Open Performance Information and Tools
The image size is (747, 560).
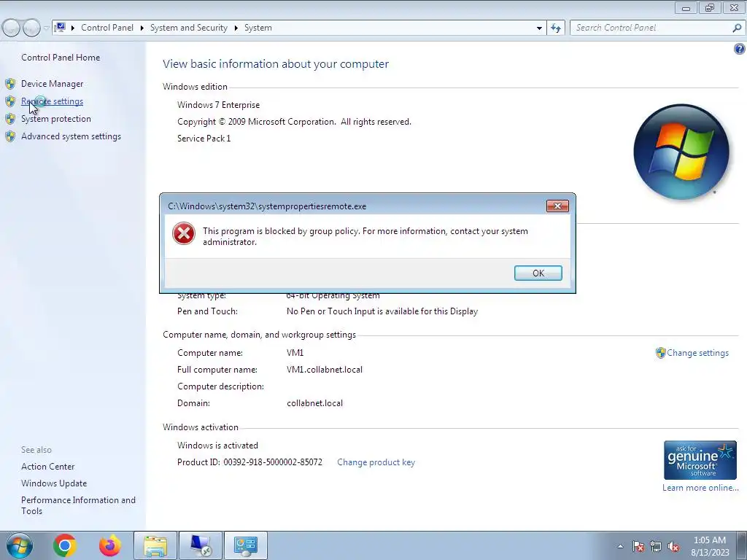[x=78, y=505]
